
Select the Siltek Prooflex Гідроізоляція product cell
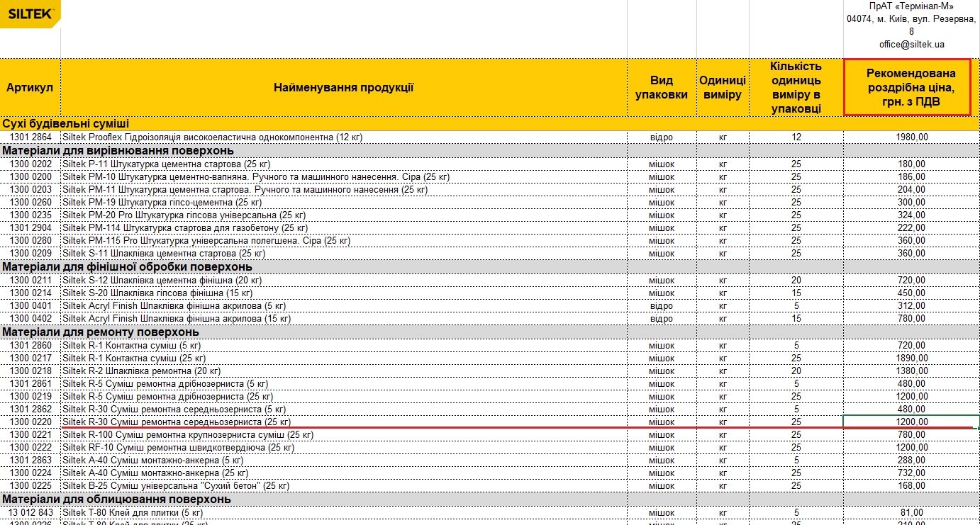pos(344,137)
